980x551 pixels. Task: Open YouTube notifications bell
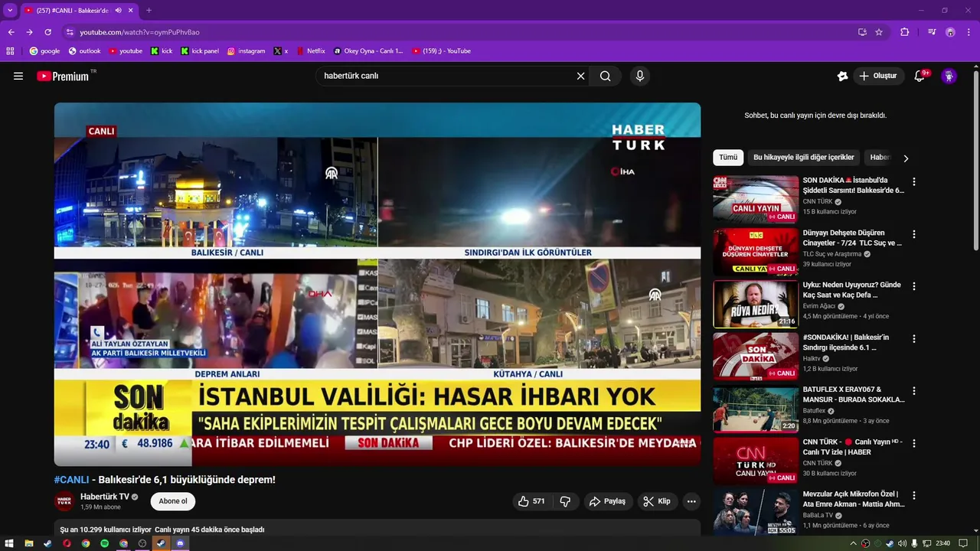[920, 76]
